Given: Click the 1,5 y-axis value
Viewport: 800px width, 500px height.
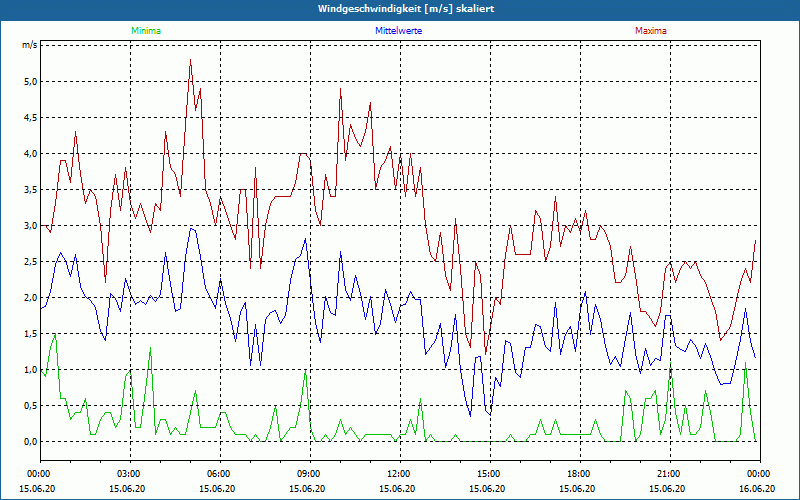Looking at the screenshot, I should pos(31,334).
